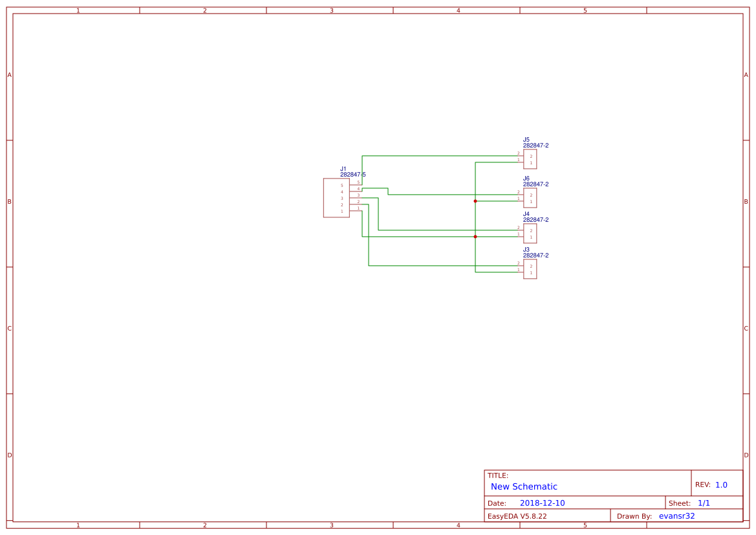Select the connector symbol J1

(336, 197)
